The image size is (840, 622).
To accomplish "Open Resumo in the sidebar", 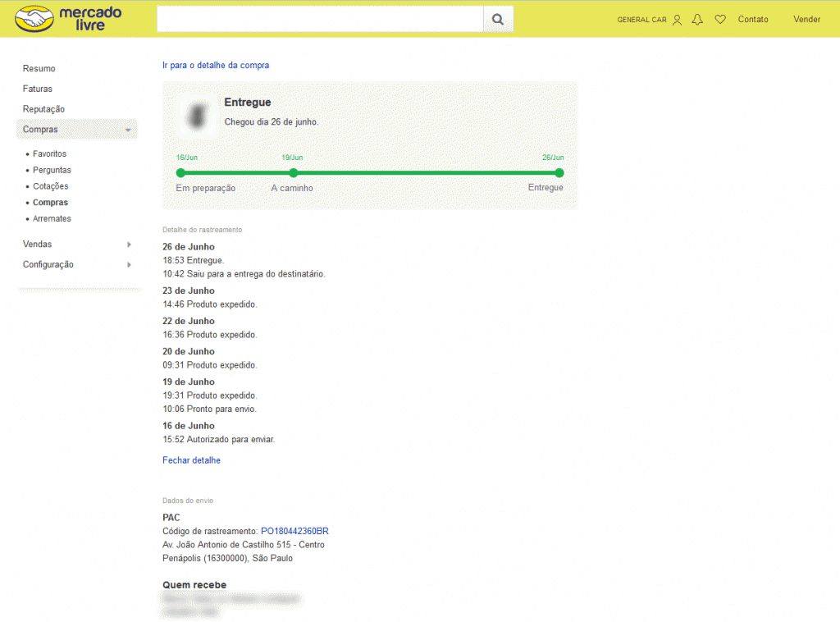I will 39,69.
